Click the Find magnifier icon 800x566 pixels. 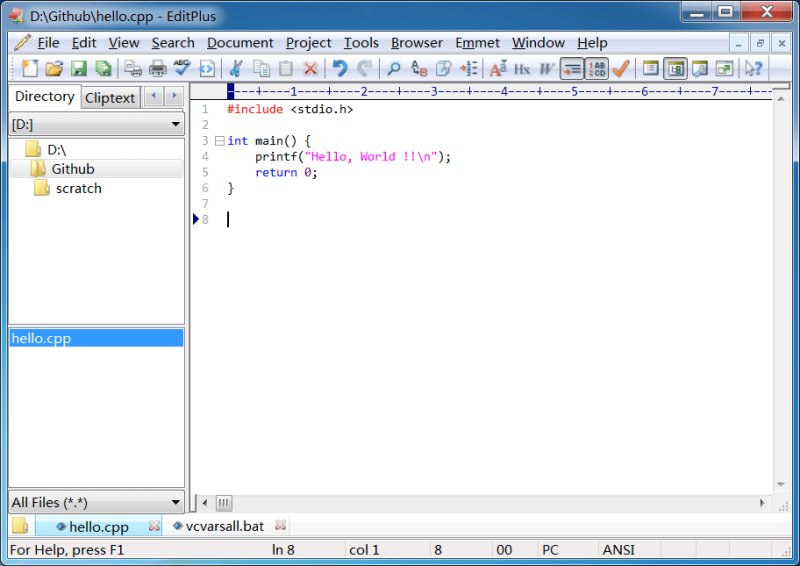(393, 68)
